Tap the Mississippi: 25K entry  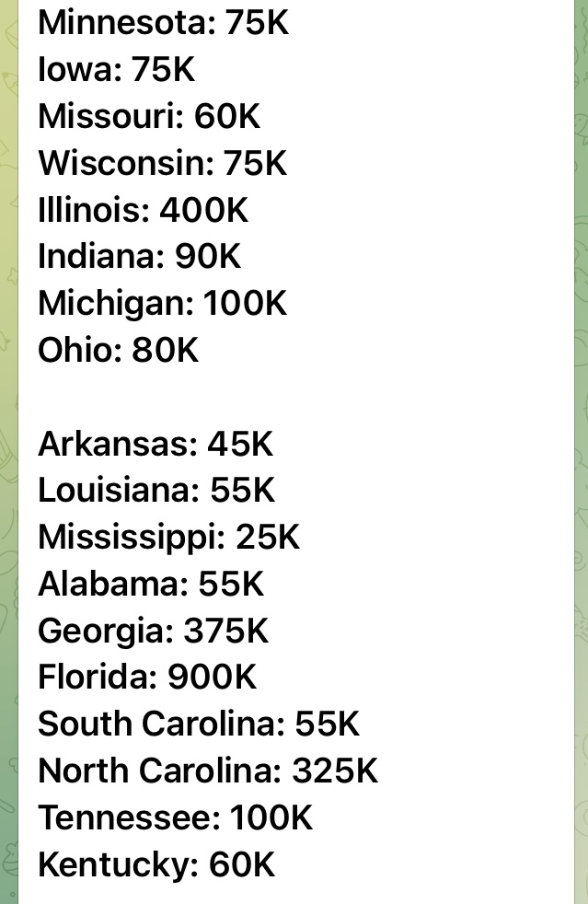(169, 538)
